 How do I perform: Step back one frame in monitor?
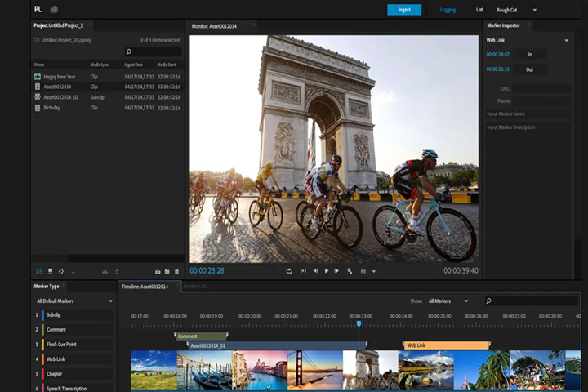tap(316, 271)
